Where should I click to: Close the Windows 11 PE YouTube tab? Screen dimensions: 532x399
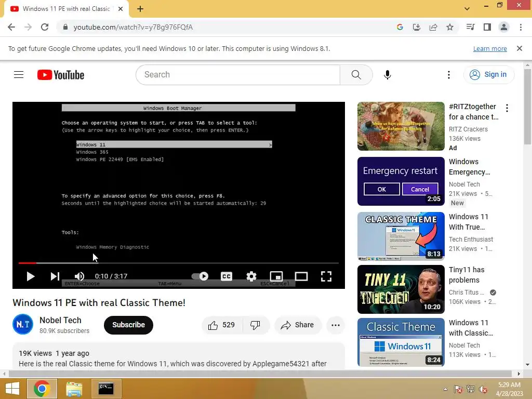121,9
